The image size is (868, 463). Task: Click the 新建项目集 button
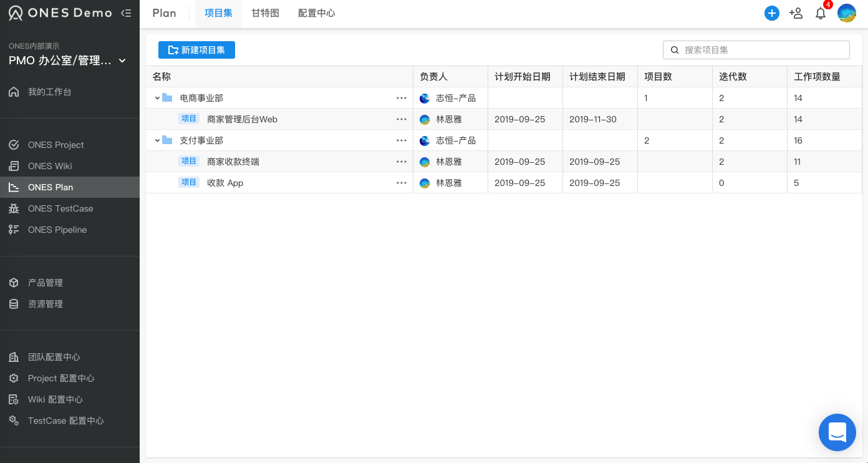(x=196, y=50)
